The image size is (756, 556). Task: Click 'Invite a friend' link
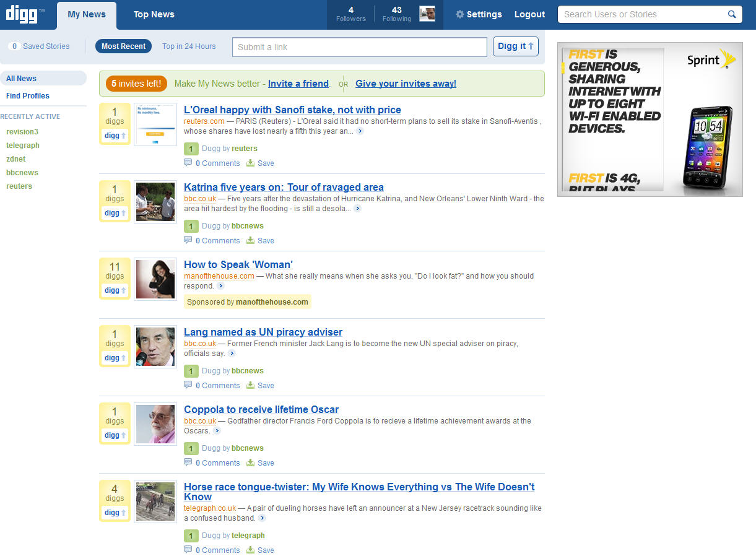tap(298, 84)
